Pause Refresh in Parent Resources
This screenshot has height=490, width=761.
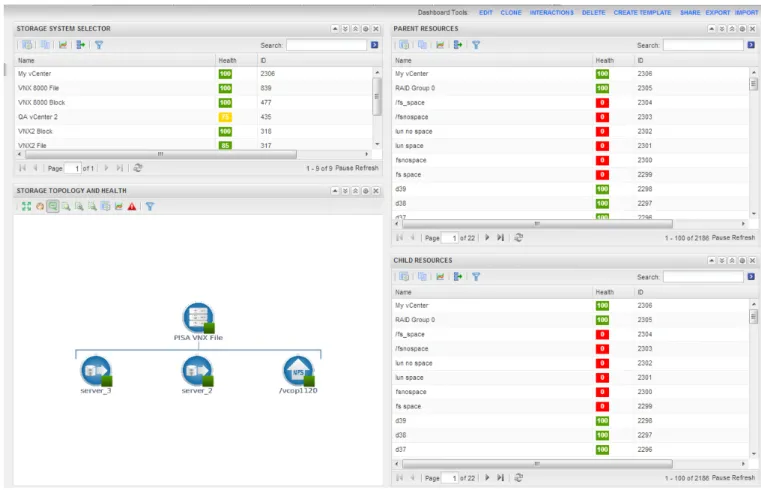click(x=733, y=238)
